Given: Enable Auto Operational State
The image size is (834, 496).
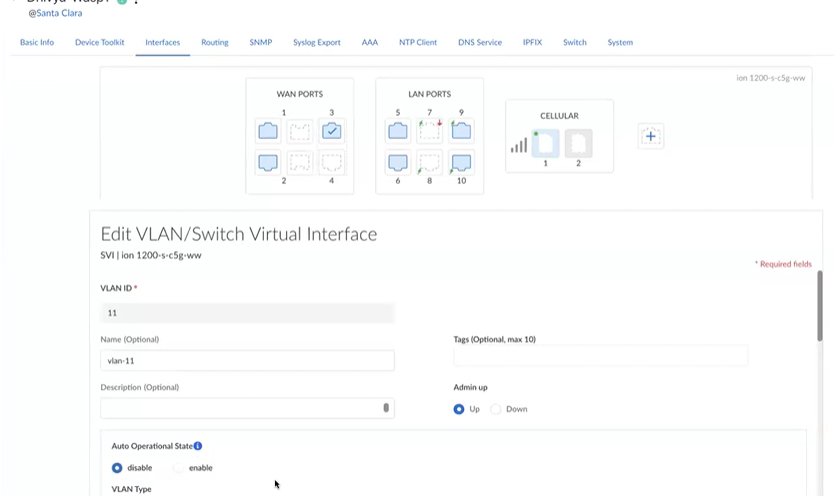Looking at the screenshot, I should (179, 468).
